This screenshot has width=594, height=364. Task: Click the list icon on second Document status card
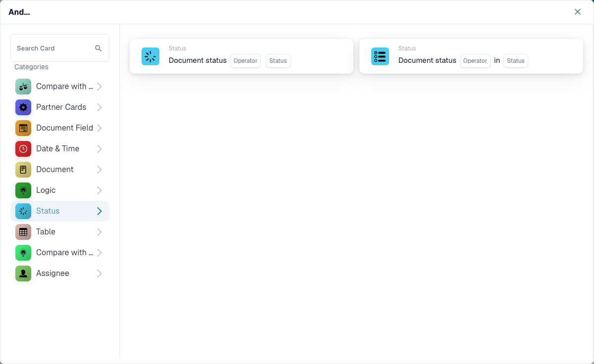[x=380, y=56]
